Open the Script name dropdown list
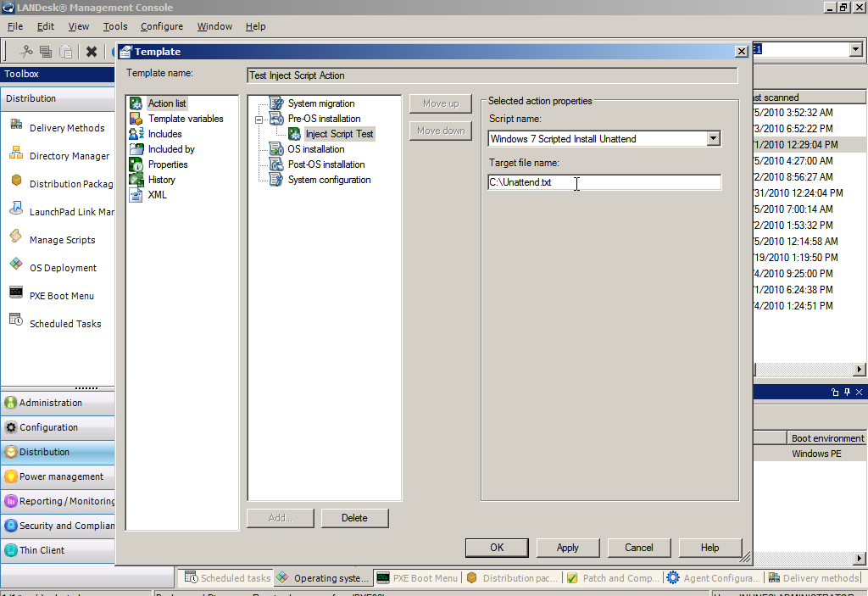The width and height of the screenshot is (868, 596). (x=713, y=138)
